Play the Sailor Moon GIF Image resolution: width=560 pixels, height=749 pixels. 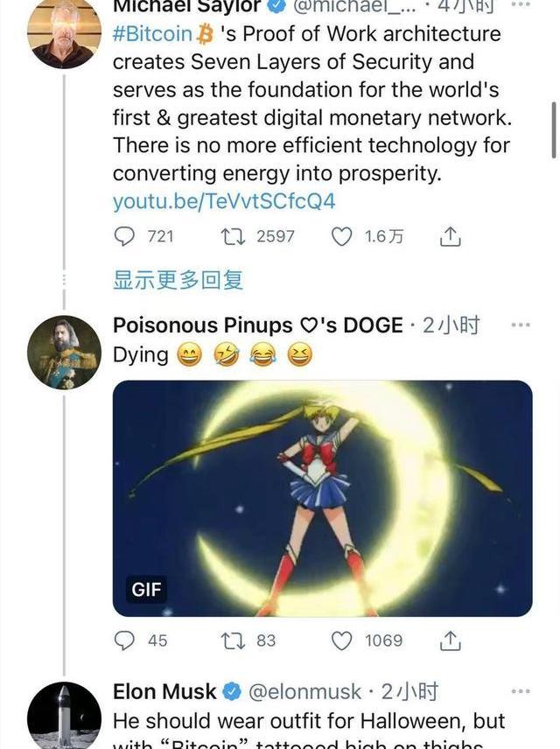(x=322, y=498)
